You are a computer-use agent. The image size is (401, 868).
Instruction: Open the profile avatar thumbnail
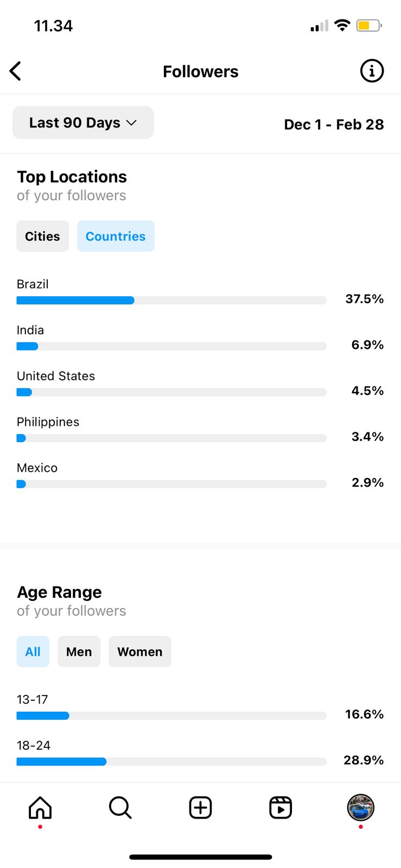(x=361, y=807)
